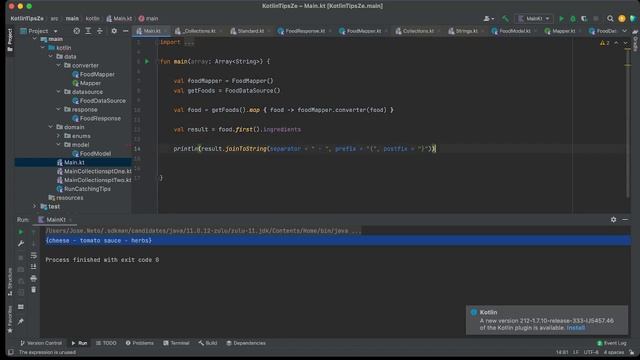Click the run gutter icon beside main
Screen dimensions: 640x360
tap(147, 62)
